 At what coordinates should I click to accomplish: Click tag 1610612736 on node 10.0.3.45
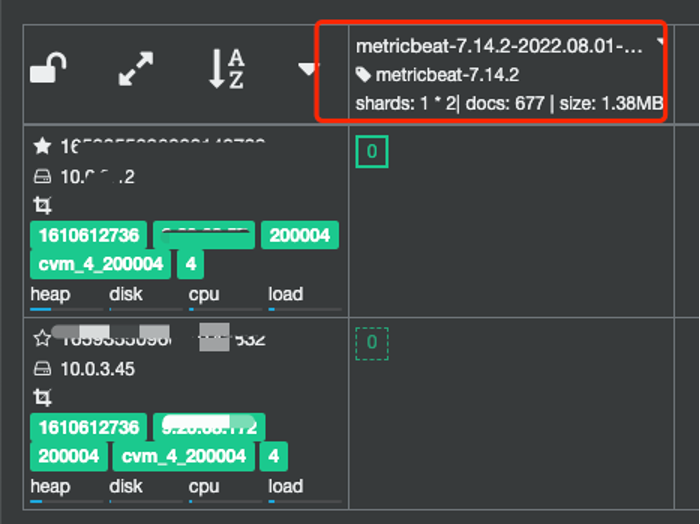pyautogui.click(x=88, y=427)
